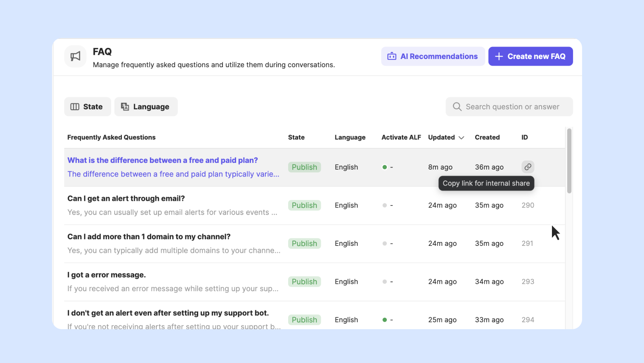
Task: Sort by the Created column header
Action: 487,137
